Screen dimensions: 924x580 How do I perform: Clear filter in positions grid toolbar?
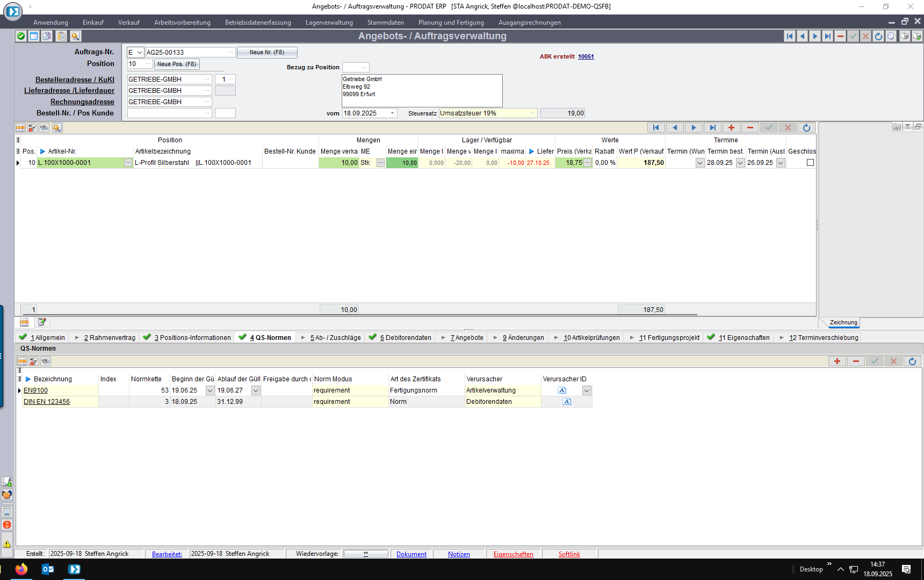coord(32,128)
